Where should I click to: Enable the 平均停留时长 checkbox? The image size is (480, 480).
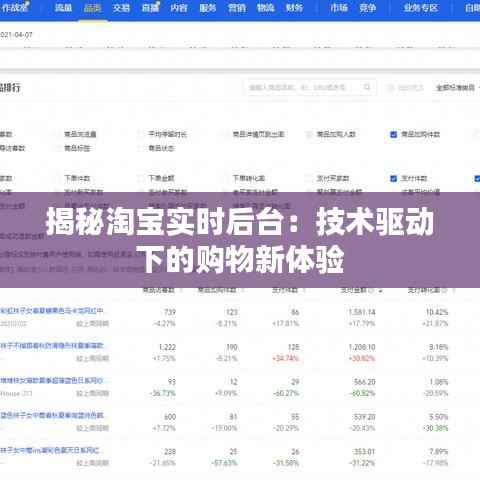(141, 134)
